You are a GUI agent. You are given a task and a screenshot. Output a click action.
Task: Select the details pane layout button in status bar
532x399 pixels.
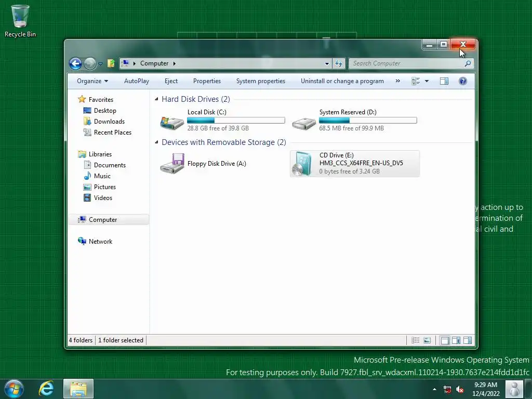click(456, 340)
